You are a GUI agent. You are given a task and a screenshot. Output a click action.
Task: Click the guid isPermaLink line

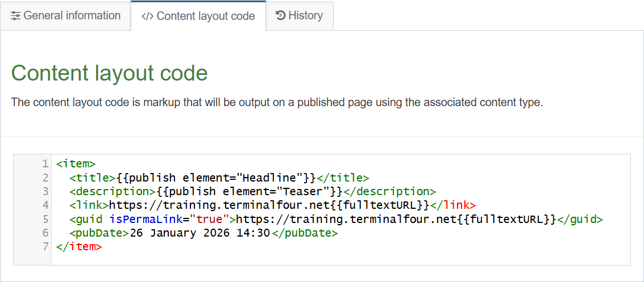[336, 219]
